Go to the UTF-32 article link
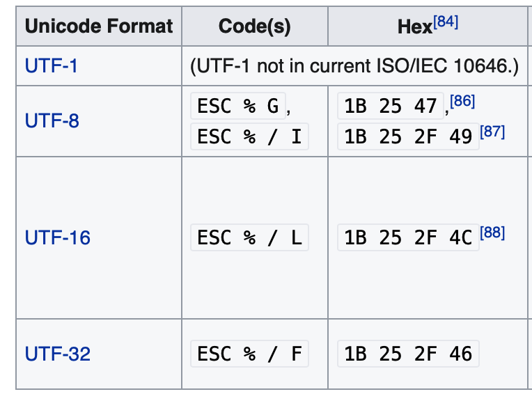The image size is (532, 401). click(57, 354)
